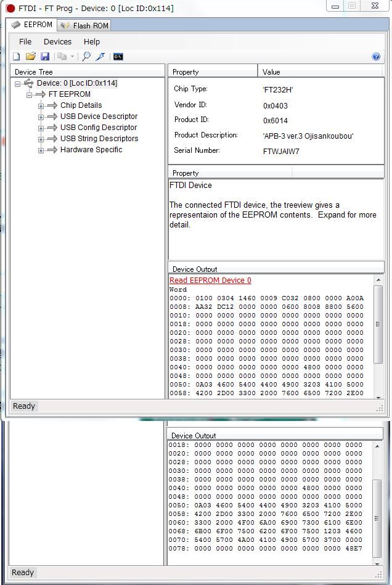The image size is (392, 585).
Task: Click the Product ID value 0x6014
Action: pos(276,121)
